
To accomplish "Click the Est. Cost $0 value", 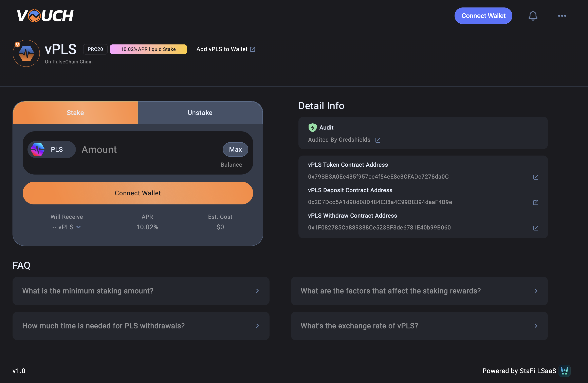I will [220, 227].
